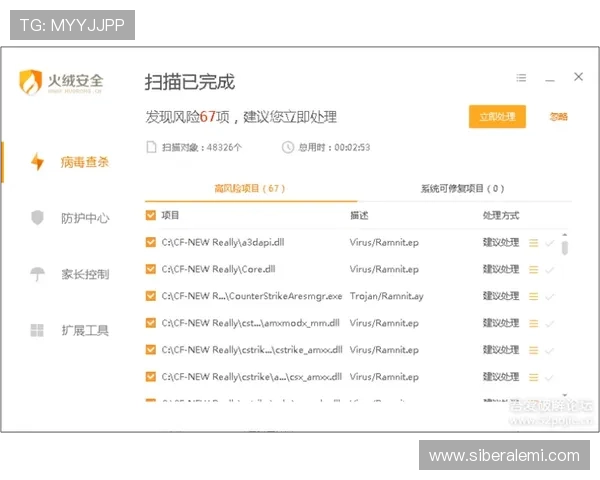The height and width of the screenshot is (480, 600).
Task: Click the trust checkmark for a3dapi.dll
Action: (549, 243)
